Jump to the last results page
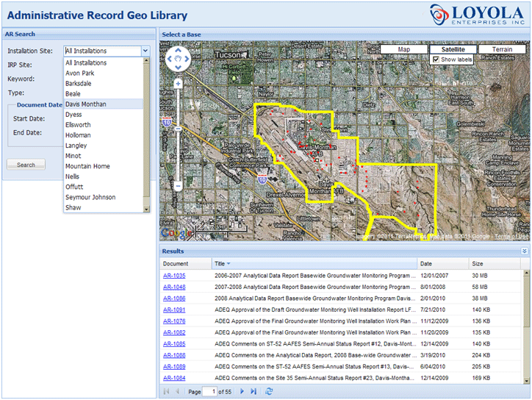 point(254,391)
